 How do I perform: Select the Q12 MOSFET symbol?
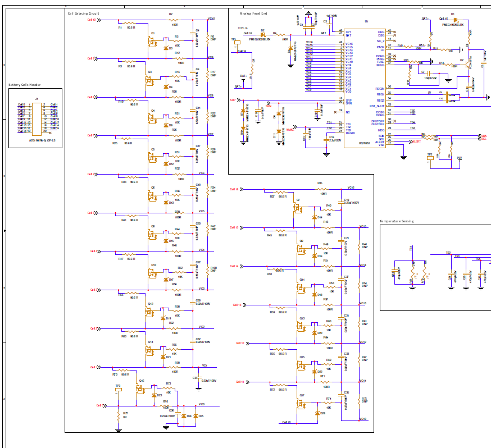[149, 313]
